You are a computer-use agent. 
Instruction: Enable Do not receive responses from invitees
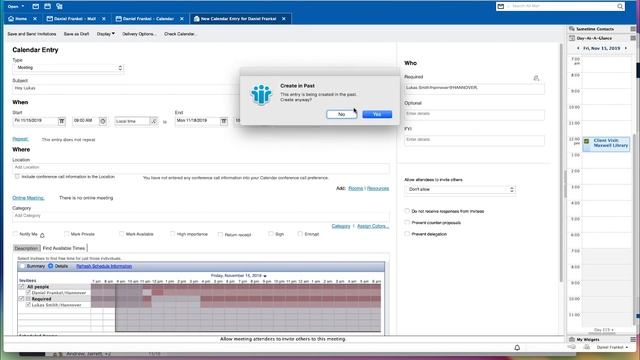click(x=407, y=211)
